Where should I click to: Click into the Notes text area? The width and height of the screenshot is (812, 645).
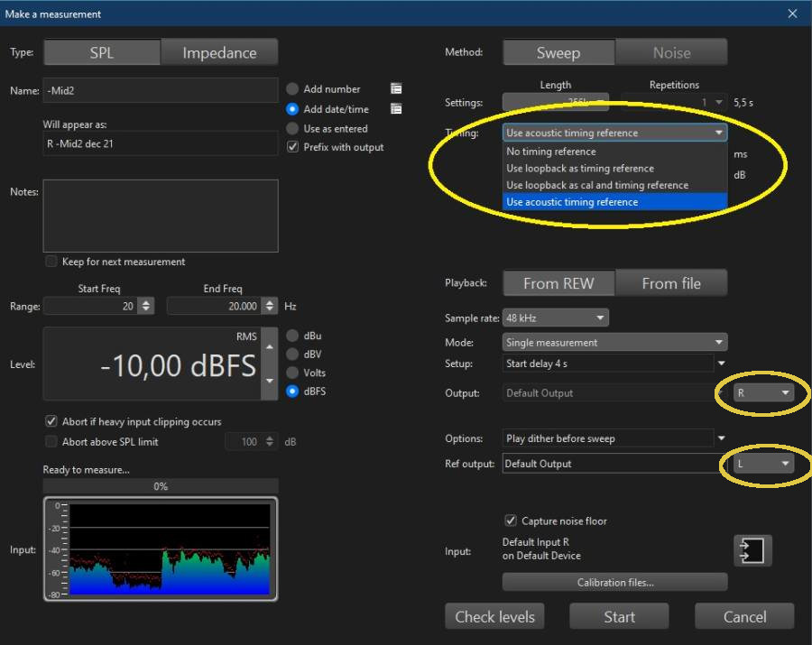click(161, 216)
